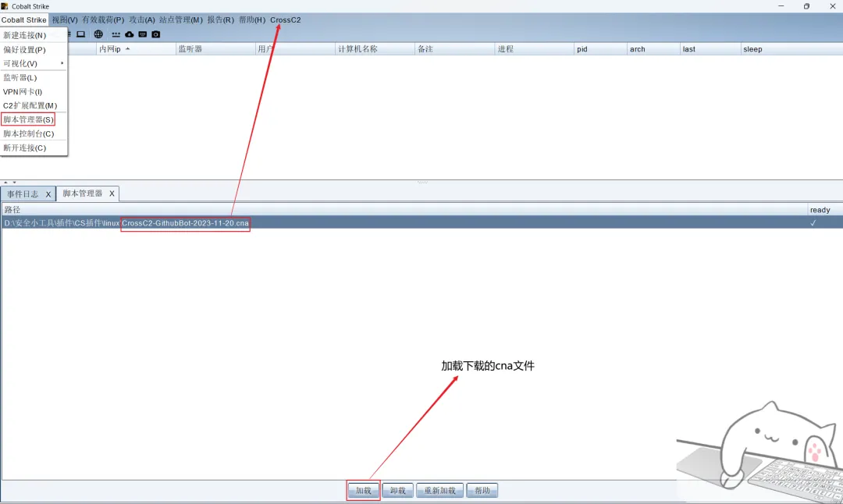Click the 用户 column header
The height and width of the screenshot is (504, 843).
pyautogui.click(x=295, y=49)
